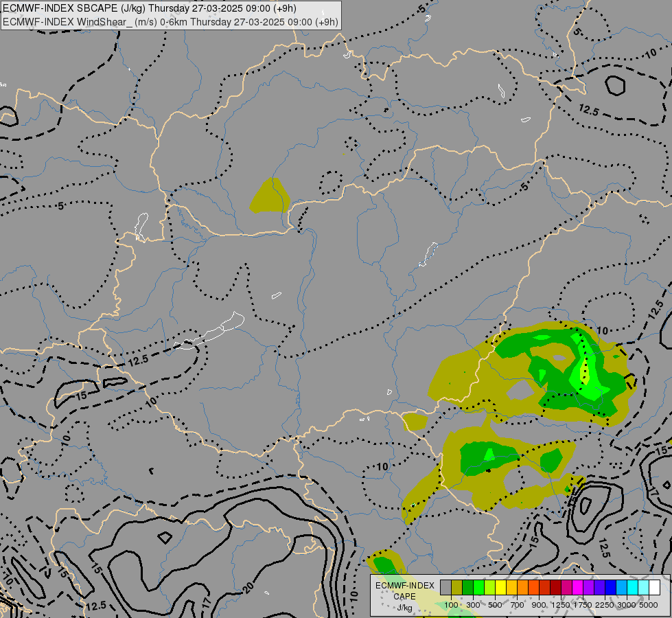Click the '500' legend value
The width and height of the screenshot is (672, 618).
point(495,605)
